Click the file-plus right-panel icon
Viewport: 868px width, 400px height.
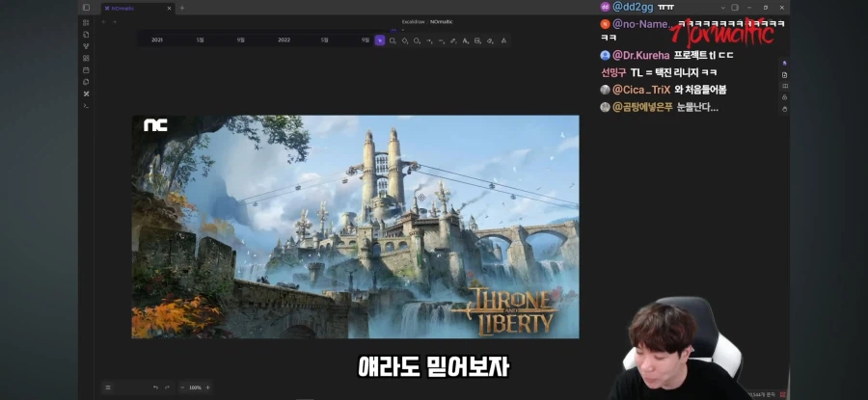[784, 74]
